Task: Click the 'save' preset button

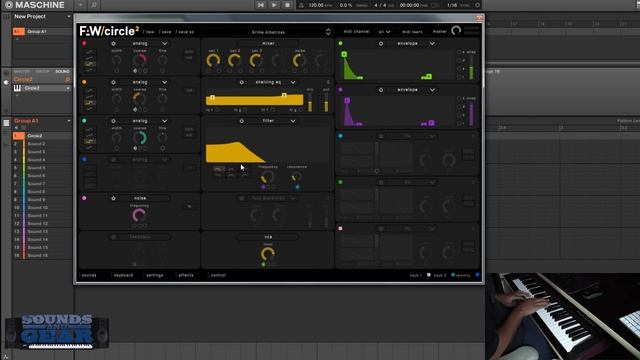Action: 165,32
